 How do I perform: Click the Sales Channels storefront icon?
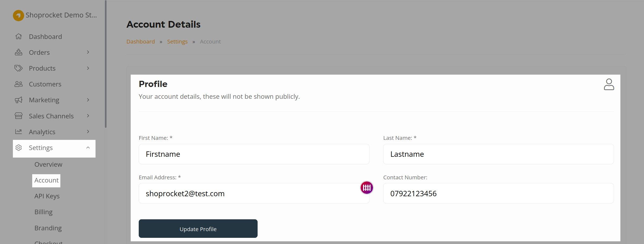[19, 116]
